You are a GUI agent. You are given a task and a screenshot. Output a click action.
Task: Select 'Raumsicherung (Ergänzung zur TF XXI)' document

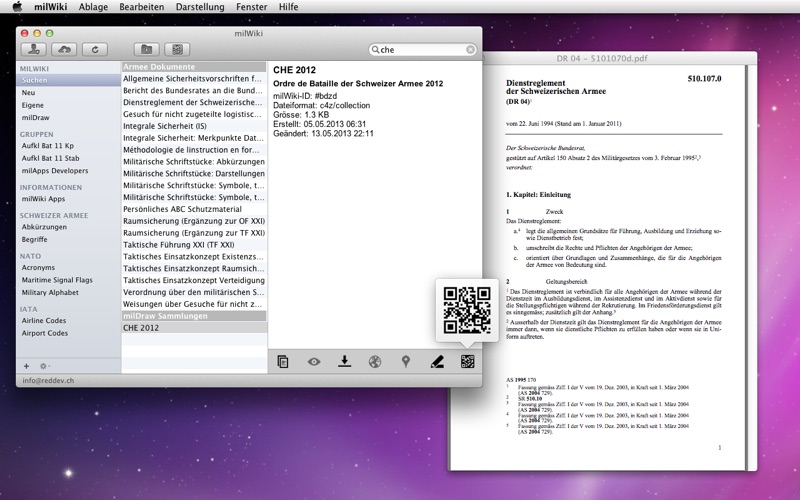coord(194,233)
